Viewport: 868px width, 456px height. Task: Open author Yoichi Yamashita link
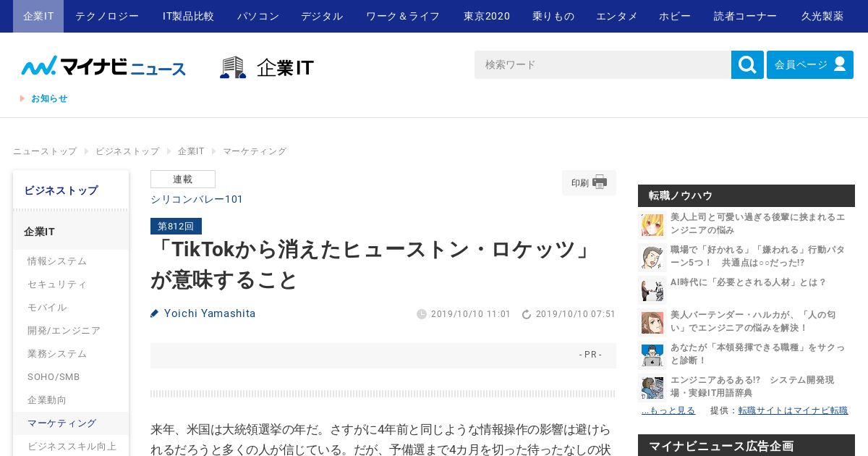[x=210, y=313]
